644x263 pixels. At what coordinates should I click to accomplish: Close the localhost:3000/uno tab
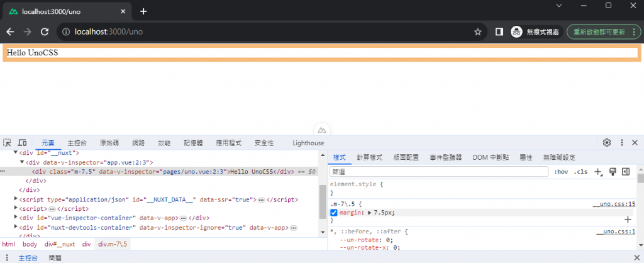click(x=123, y=11)
